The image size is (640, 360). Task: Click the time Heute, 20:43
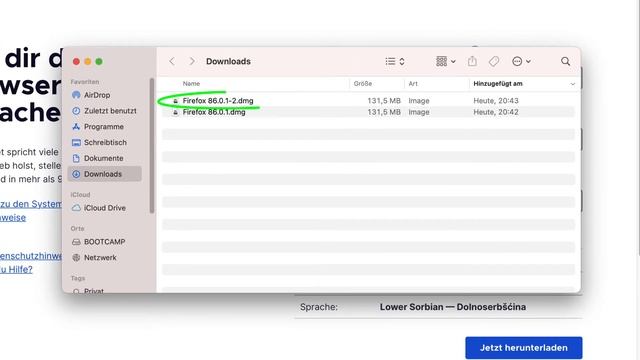(x=496, y=100)
